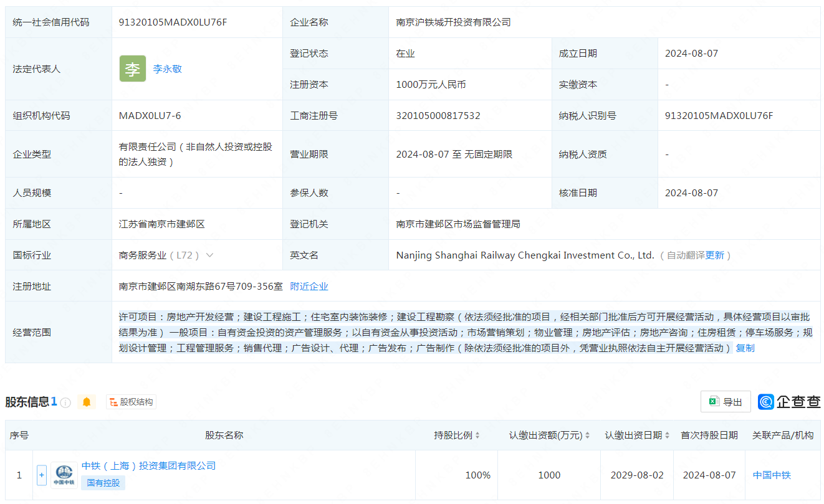Click the 中国中铁 shareholder logo thumbnail
The width and height of the screenshot is (824, 504).
coord(64,475)
